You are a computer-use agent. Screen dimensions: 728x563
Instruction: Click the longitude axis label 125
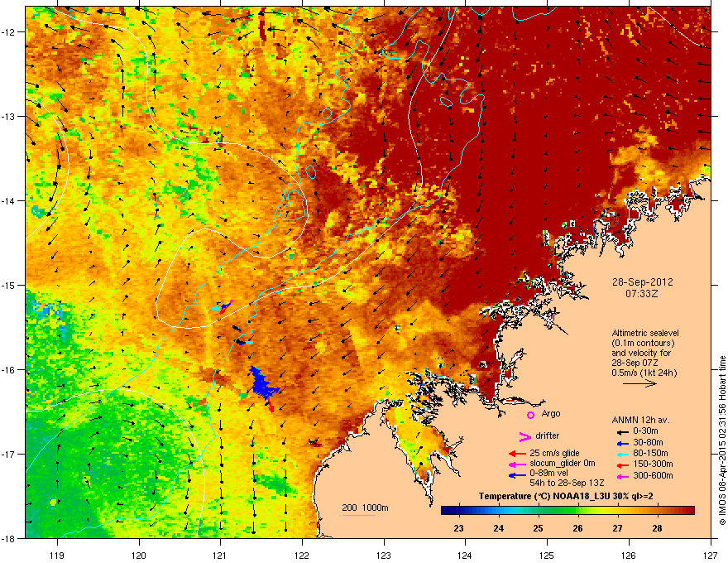(x=547, y=555)
